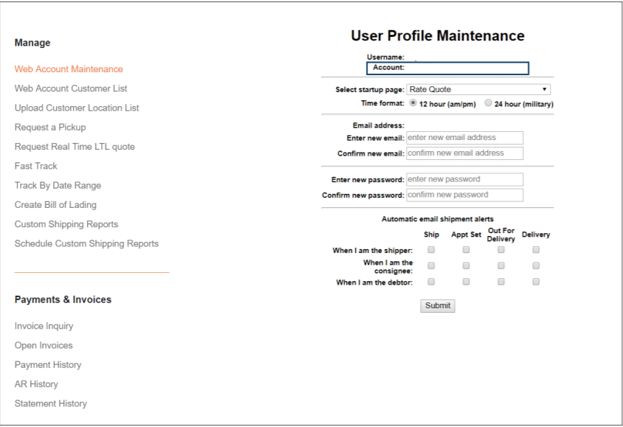Select the 12 hour (am/pm) time format

pos(413,103)
